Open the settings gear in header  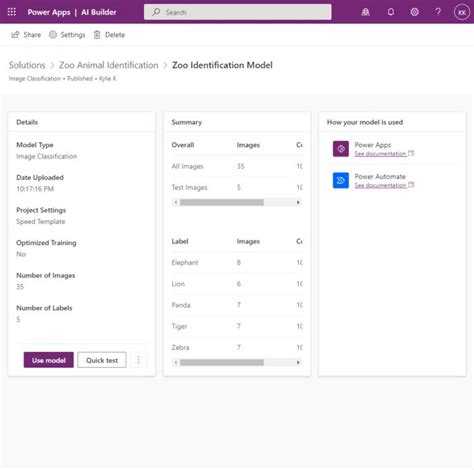click(414, 12)
